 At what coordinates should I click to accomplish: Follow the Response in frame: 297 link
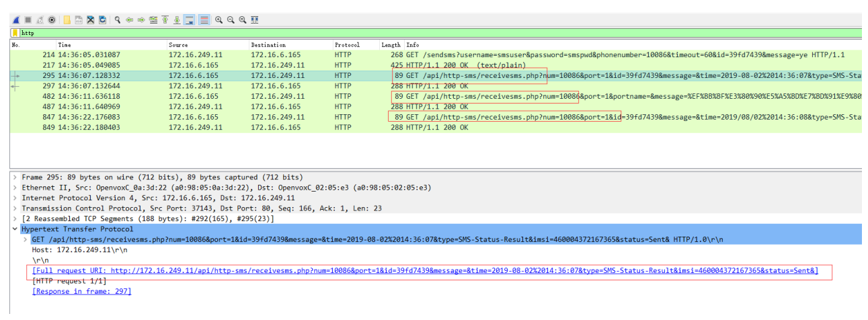pyautogui.click(x=81, y=291)
